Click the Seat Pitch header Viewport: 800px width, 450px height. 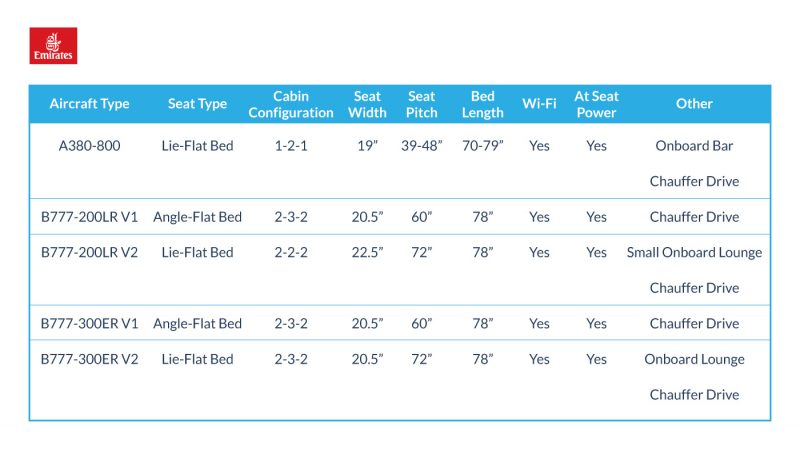pos(421,104)
